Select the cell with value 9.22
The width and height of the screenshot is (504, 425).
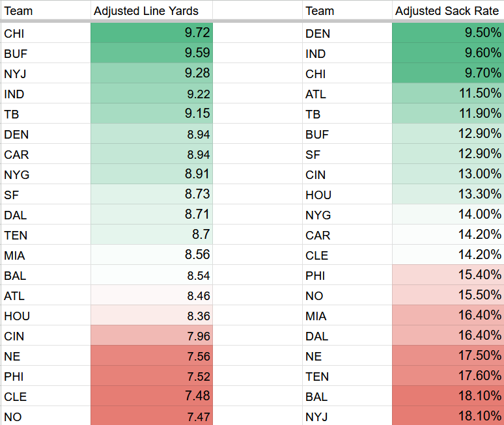pos(151,94)
